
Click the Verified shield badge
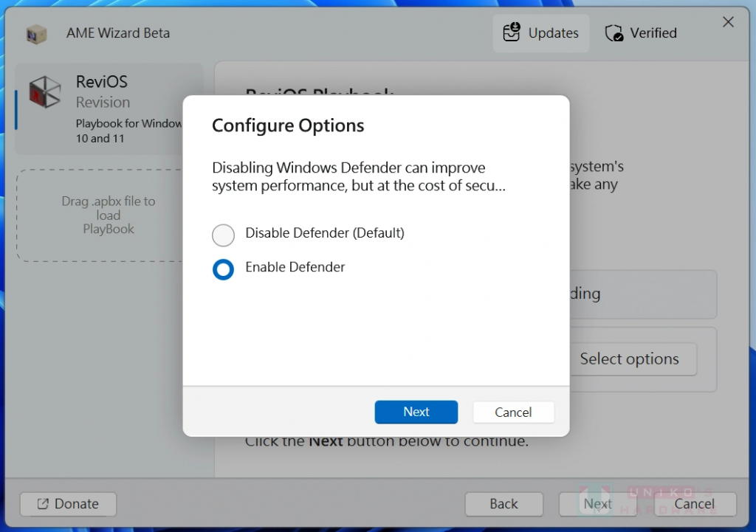(642, 33)
